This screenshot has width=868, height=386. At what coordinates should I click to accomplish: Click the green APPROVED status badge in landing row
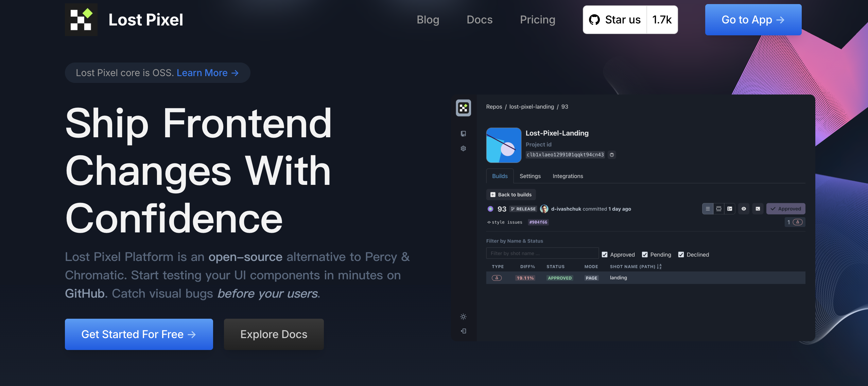560,278
